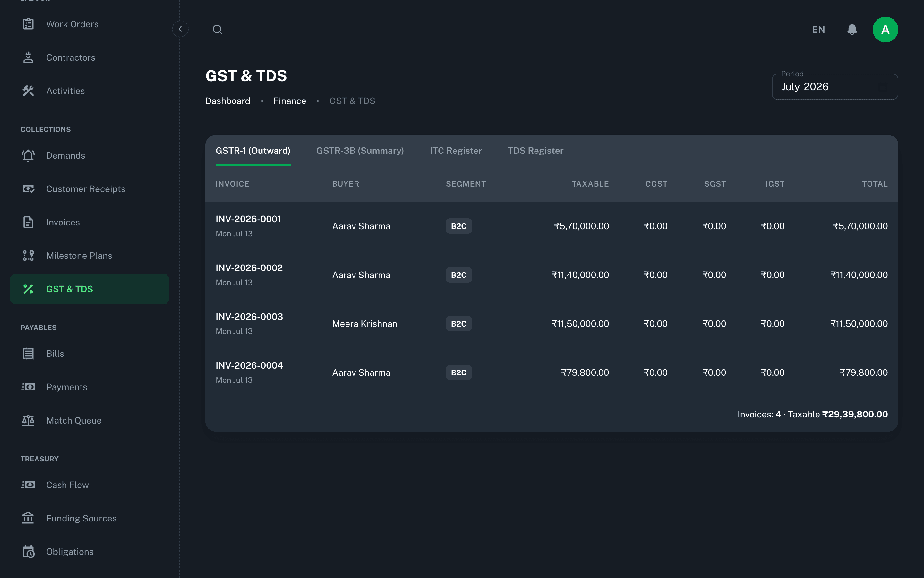The image size is (924, 578).
Task: Click the Milestone Plans route icon
Action: [x=28, y=256]
